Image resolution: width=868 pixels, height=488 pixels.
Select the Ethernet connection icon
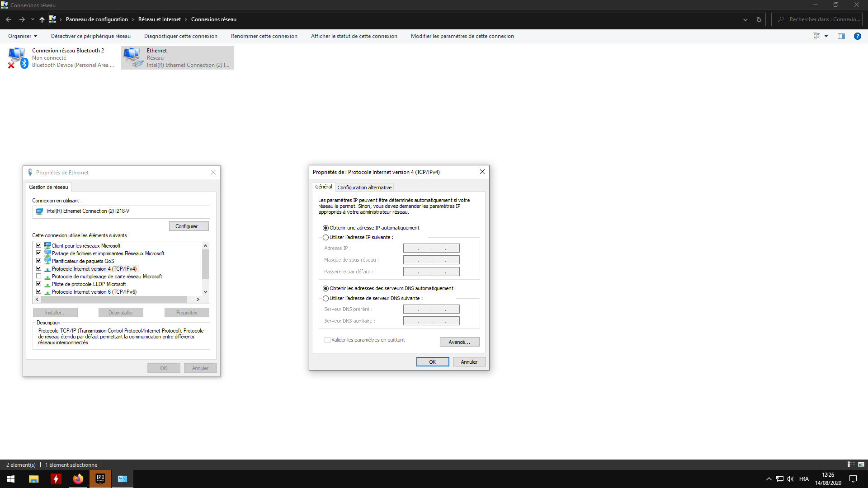tap(133, 57)
